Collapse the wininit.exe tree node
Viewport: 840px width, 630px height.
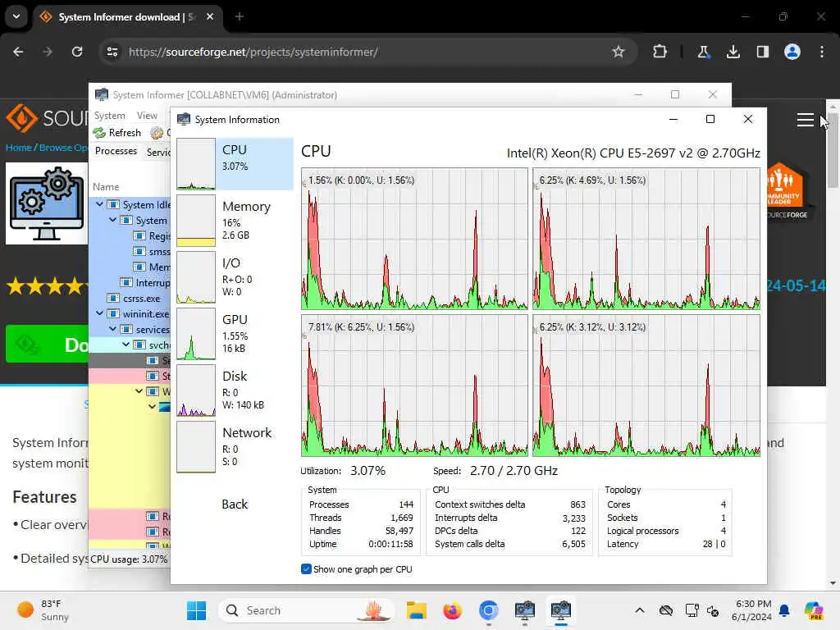[x=99, y=313]
